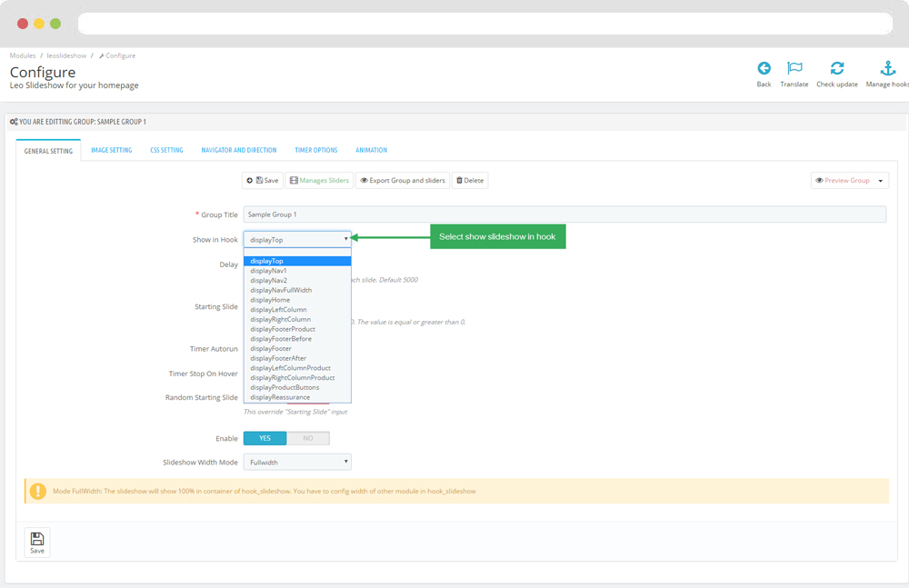Open the Show in Hook dropdown
The width and height of the screenshot is (909, 588).
click(x=297, y=239)
